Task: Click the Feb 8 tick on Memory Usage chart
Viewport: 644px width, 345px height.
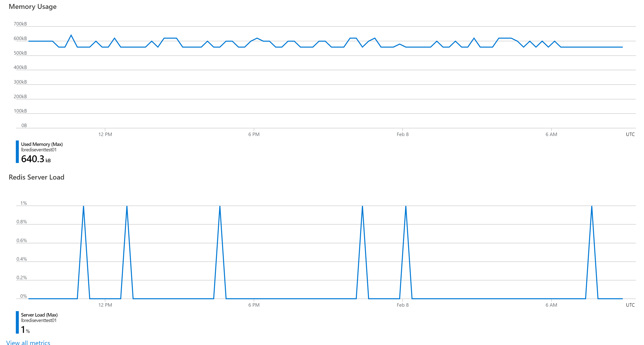Action: point(403,134)
